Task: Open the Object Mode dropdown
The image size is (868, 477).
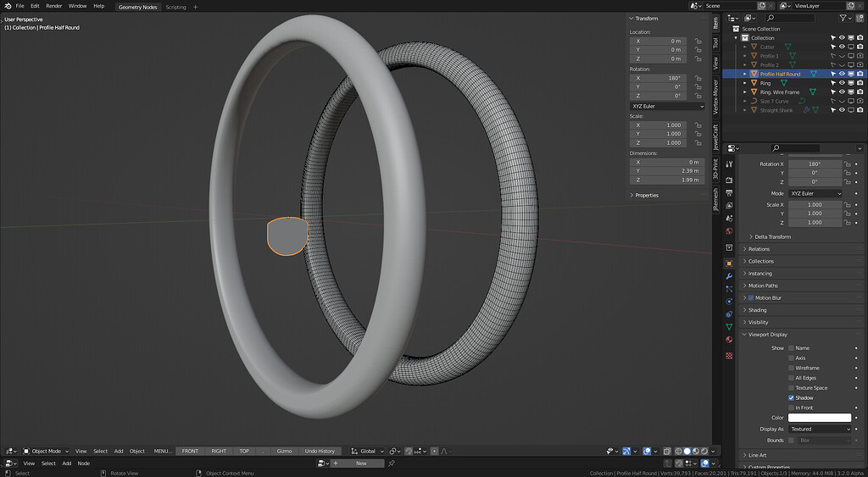Action: tap(46, 451)
